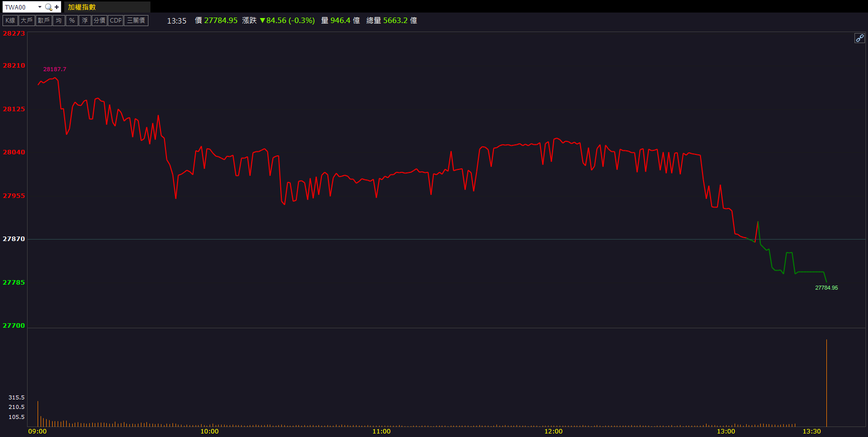Click the 11:00 time axis label
This screenshot has width=868, height=437.
[x=382, y=431]
